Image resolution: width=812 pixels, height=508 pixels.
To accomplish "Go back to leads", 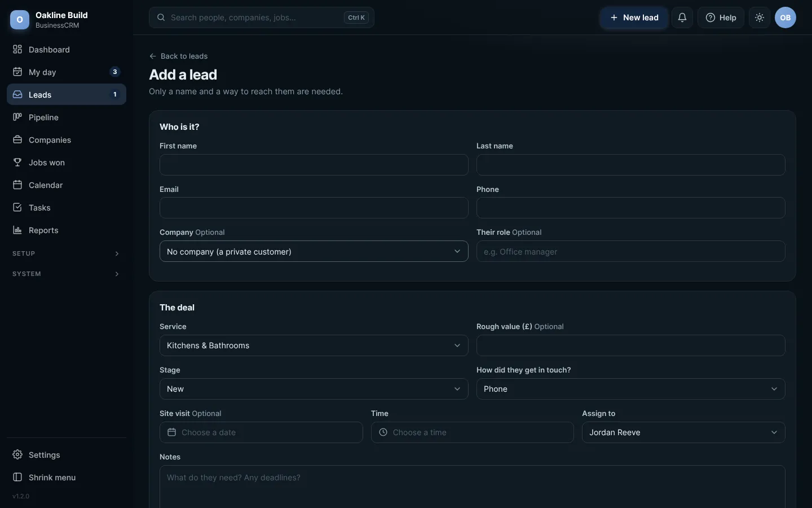I will (x=178, y=56).
